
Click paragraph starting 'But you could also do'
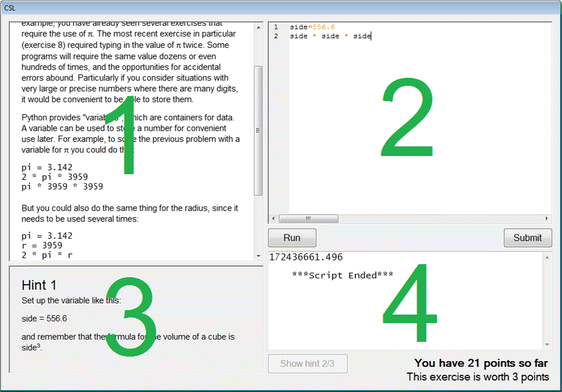(x=130, y=214)
